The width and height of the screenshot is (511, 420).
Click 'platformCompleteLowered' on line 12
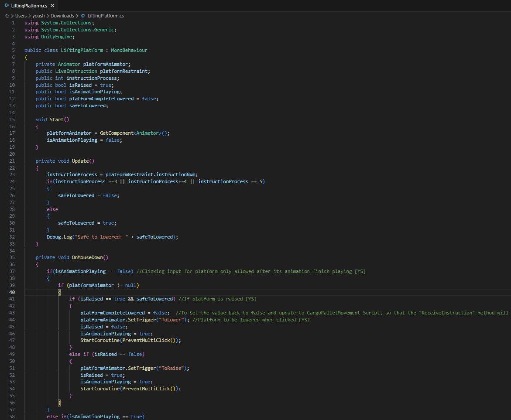pos(101,99)
